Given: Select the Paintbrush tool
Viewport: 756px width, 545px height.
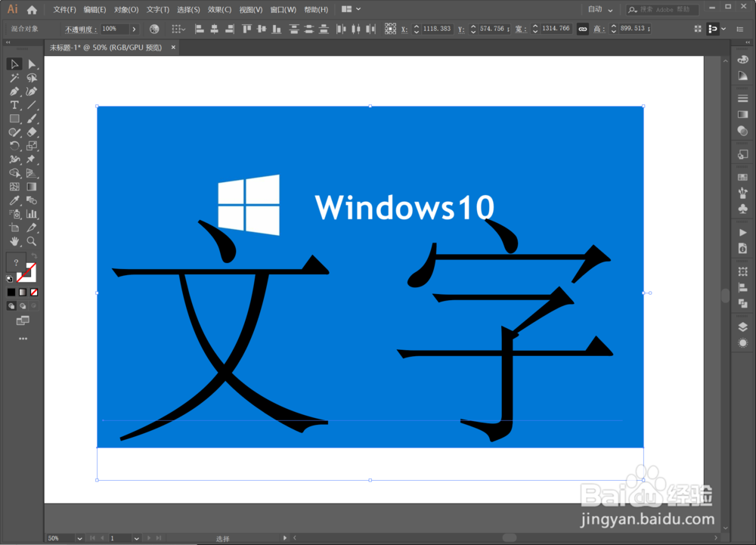Looking at the screenshot, I should pos(32,119).
